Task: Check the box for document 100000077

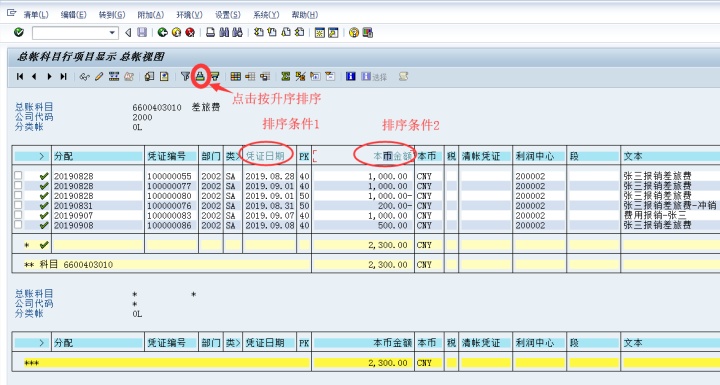Action: pos(18,185)
